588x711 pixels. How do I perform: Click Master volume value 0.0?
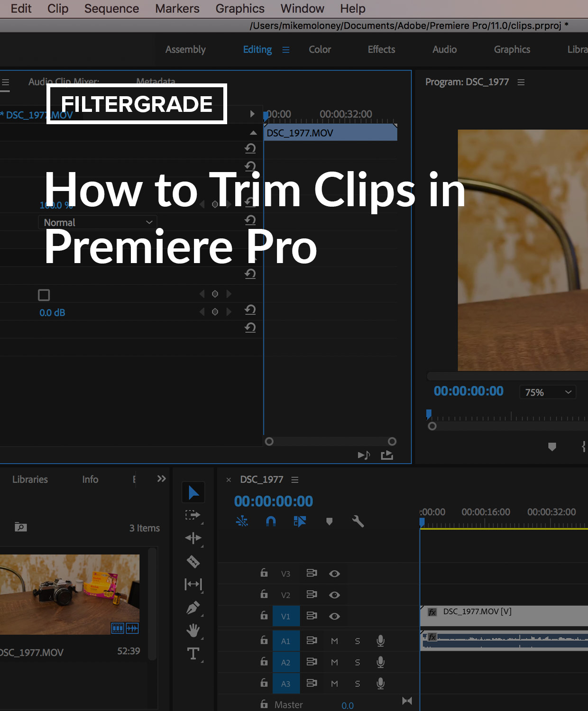click(x=348, y=705)
